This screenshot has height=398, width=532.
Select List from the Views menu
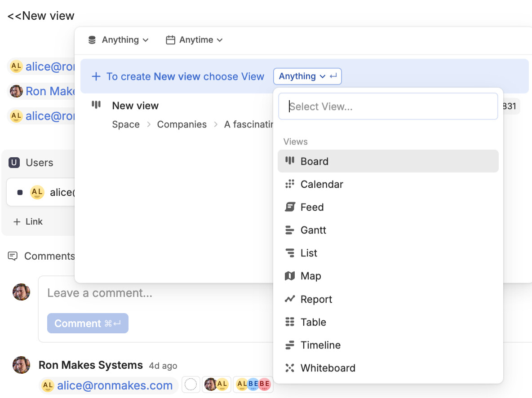coord(309,253)
